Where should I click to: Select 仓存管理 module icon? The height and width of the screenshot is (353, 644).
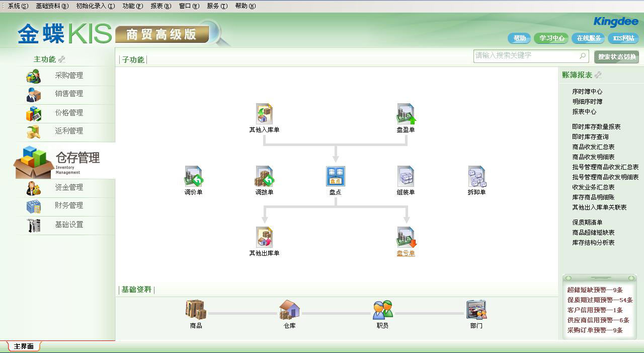33,162
